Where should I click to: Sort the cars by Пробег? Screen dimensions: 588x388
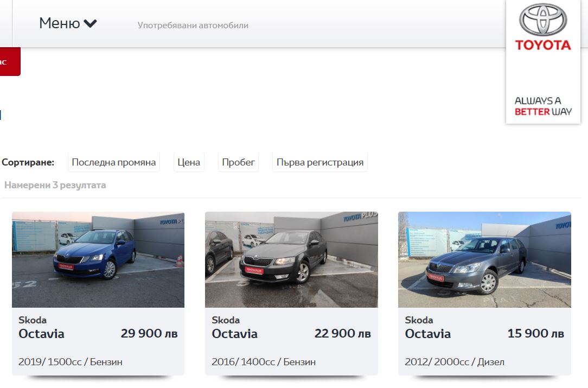(238, 162)
